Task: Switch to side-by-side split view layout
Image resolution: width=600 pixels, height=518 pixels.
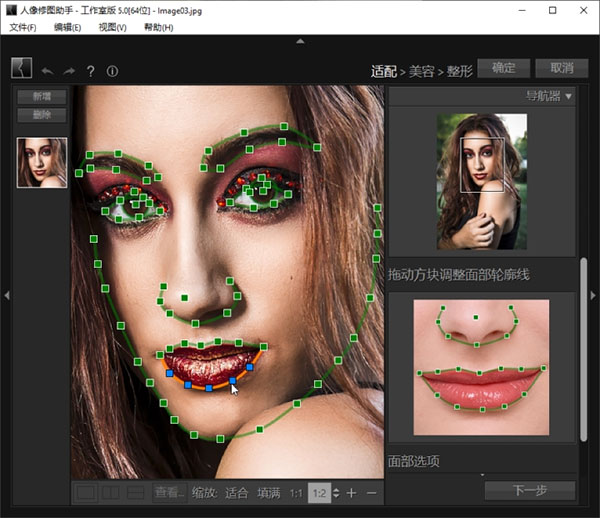Action: pos(111,493)
